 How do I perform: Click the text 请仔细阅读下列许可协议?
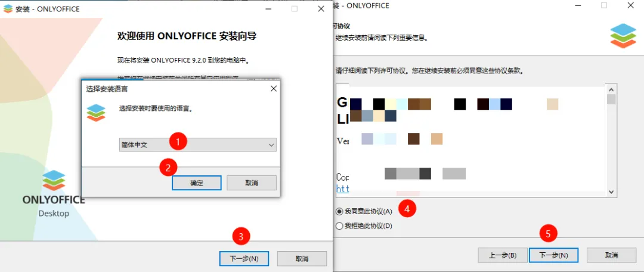371,70
